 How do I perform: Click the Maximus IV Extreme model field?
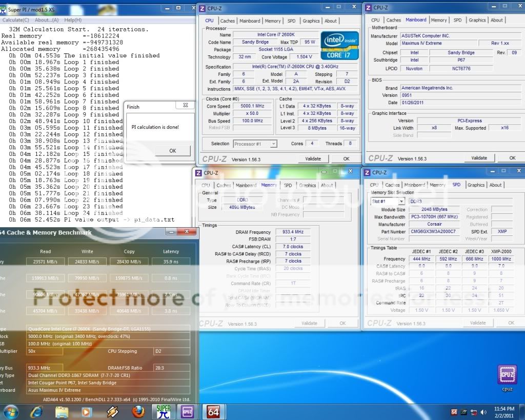tap(438, 43)
